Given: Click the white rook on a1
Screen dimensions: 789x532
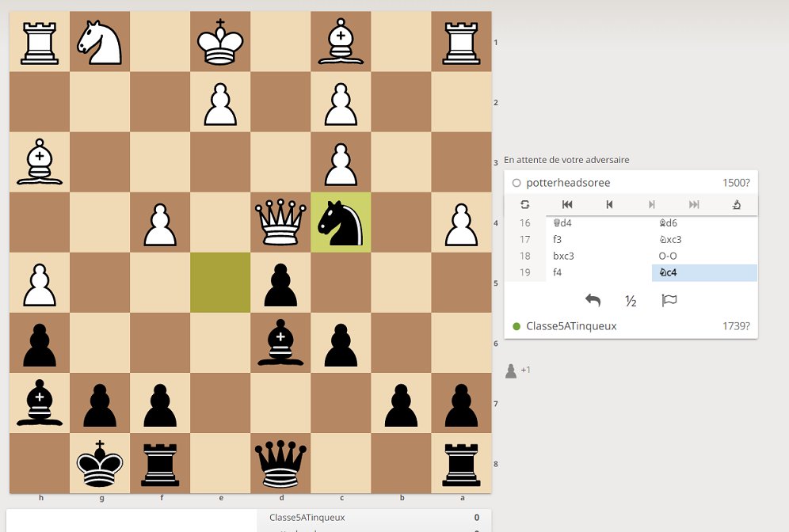Looking at the screenshot, I should 461,42.
